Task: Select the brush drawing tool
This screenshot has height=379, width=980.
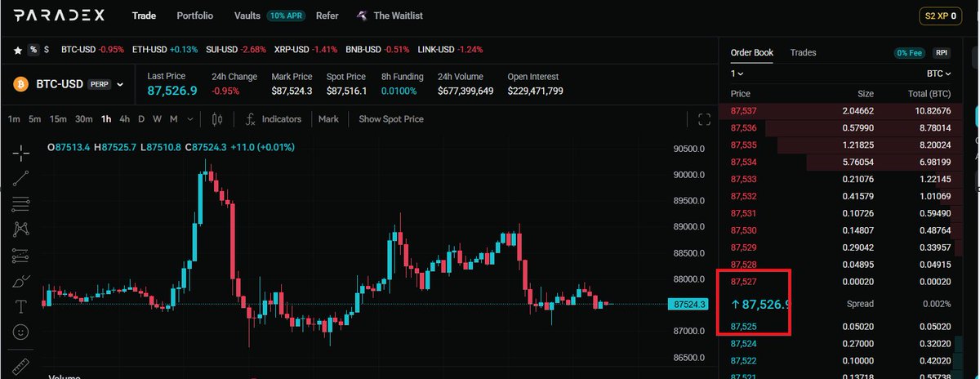Action: (21, 282)
